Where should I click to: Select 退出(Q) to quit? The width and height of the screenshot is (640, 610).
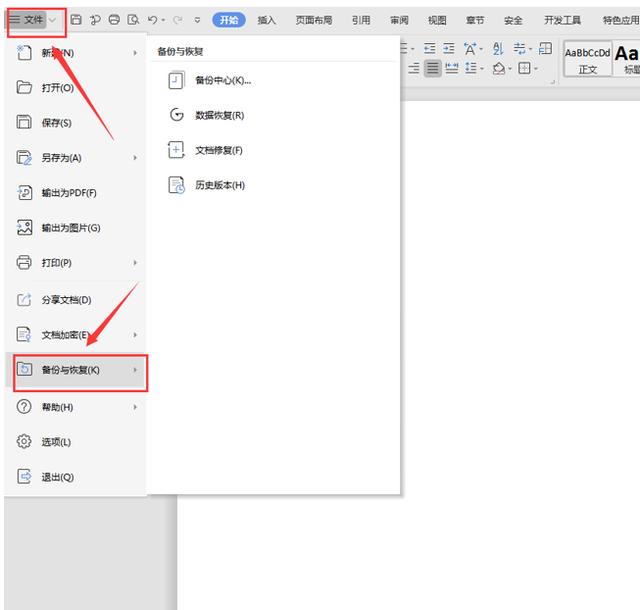tap(76, 477)
